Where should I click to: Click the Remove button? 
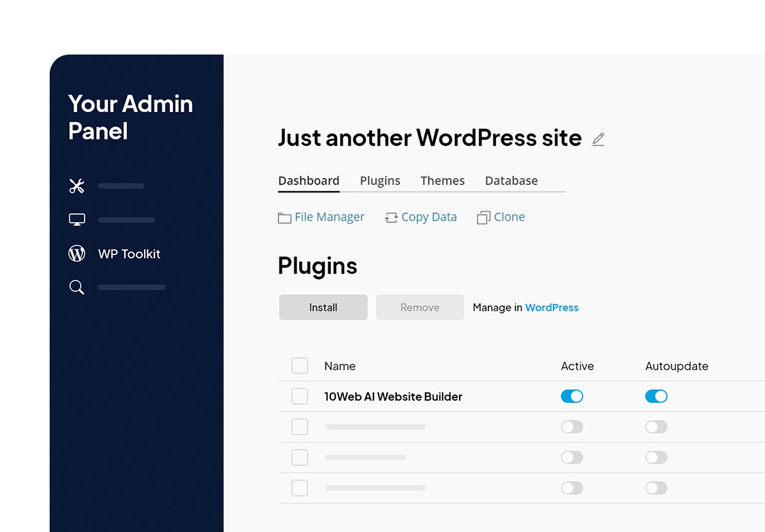(420, 307)
